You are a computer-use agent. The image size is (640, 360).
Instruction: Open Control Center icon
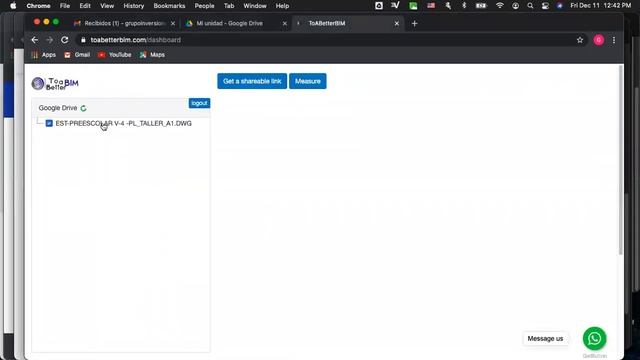click(545, 6)
